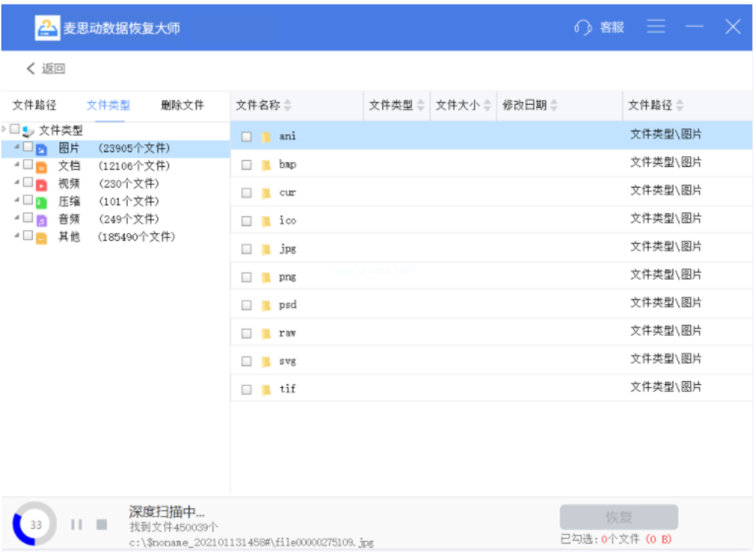This screenshot has height=553, width=756.
Task: Enable the checkbox for 文档 category
Action: [x=28, y=165]
